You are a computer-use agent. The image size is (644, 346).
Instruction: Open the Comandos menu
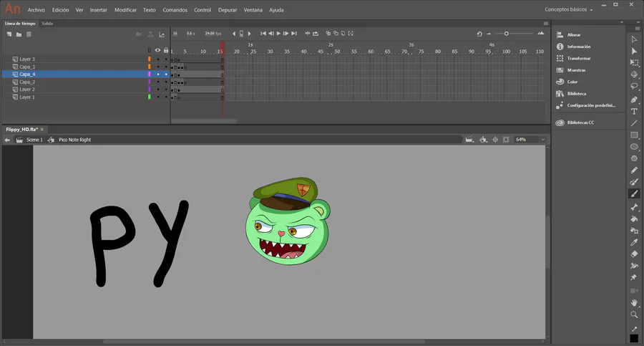175,10
